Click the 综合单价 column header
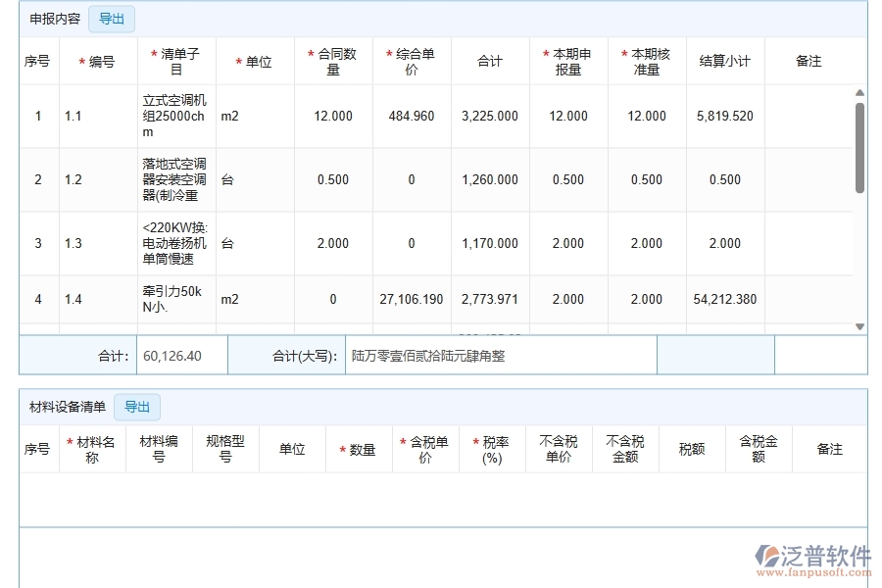The width and height of the screenshot is (882, 588). point(412,60)
